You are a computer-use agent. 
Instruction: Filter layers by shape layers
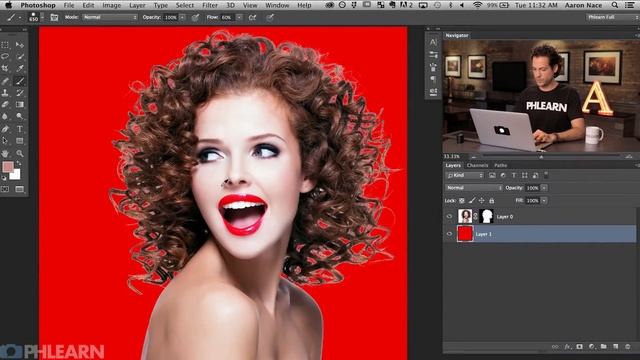[x=524, y=176]
